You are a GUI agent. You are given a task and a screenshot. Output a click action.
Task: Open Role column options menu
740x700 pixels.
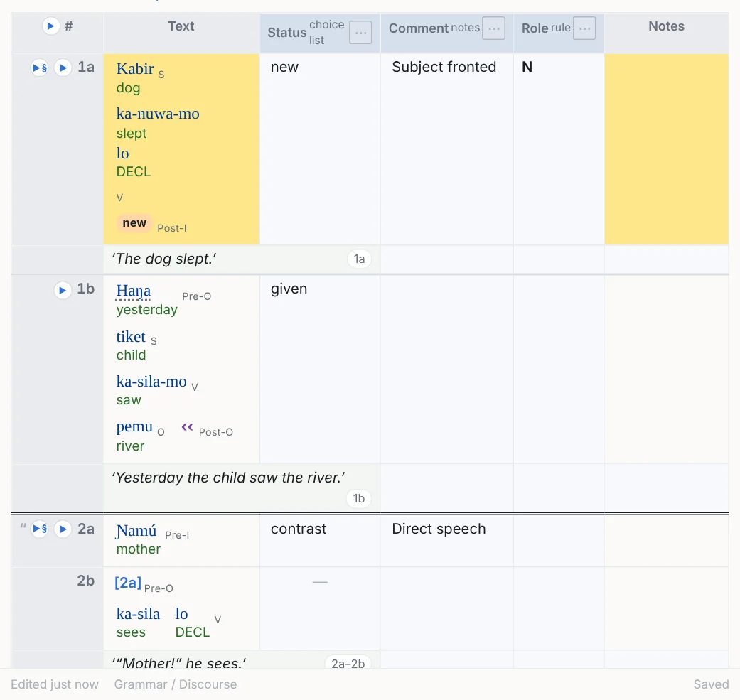tap(584, 28)
